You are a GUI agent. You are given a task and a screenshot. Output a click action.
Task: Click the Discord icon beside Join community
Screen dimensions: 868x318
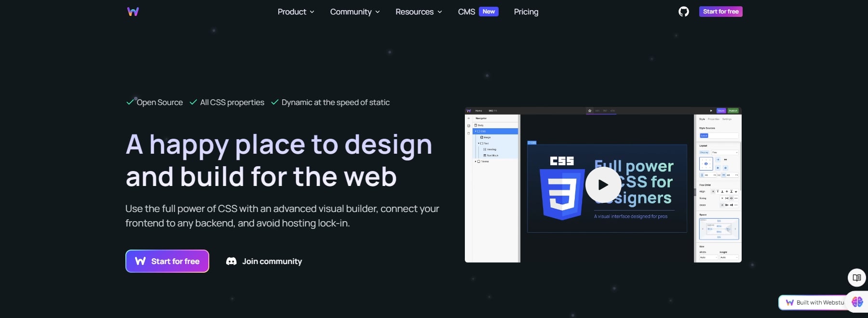point(231,261)
